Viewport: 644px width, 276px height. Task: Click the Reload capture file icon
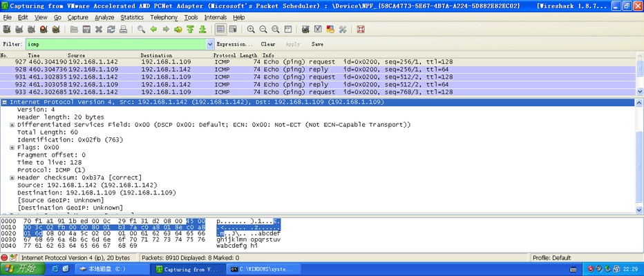[x=111, y=30]
